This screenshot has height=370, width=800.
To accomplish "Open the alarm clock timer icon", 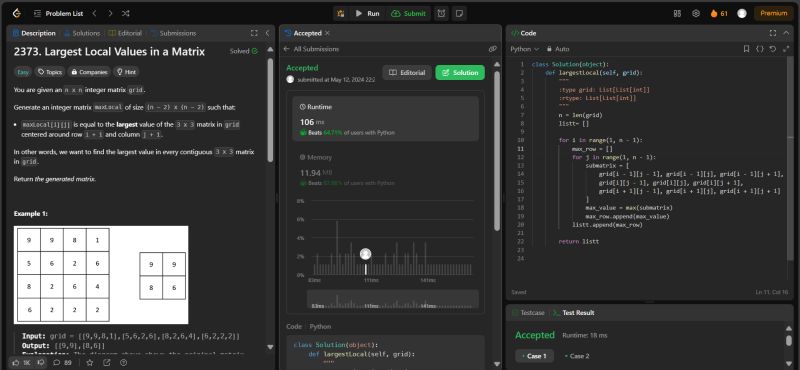I will click(x=441, y=14).
